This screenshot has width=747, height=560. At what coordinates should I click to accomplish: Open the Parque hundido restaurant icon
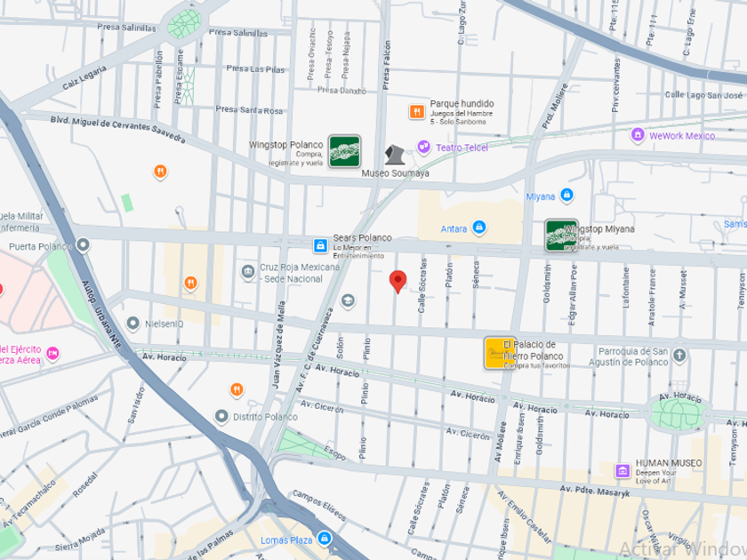[x=417, y=112]
